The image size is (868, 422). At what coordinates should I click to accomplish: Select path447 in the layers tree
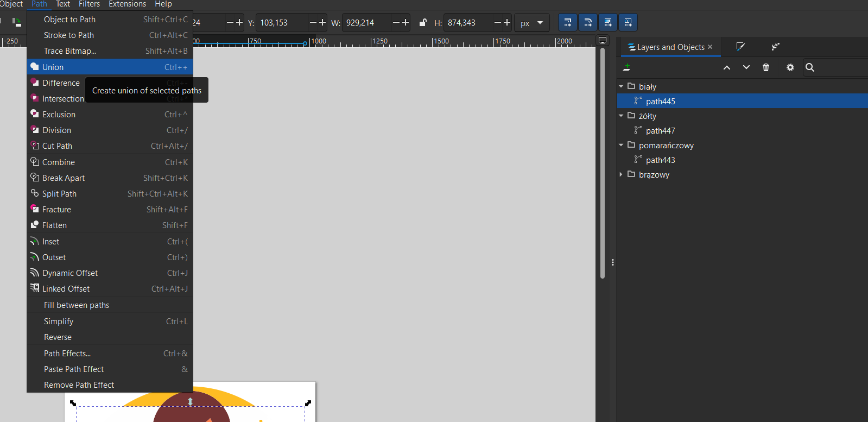click(743, 130)
